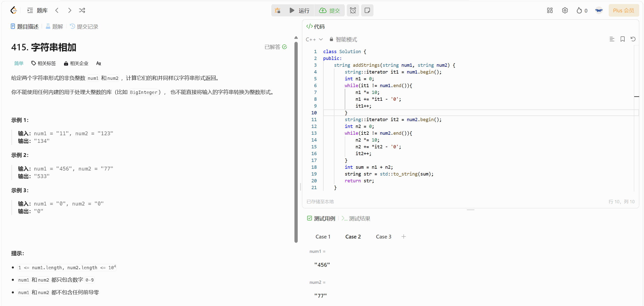
Task: Show the 相关企业 companies
Action: (76, 63)
